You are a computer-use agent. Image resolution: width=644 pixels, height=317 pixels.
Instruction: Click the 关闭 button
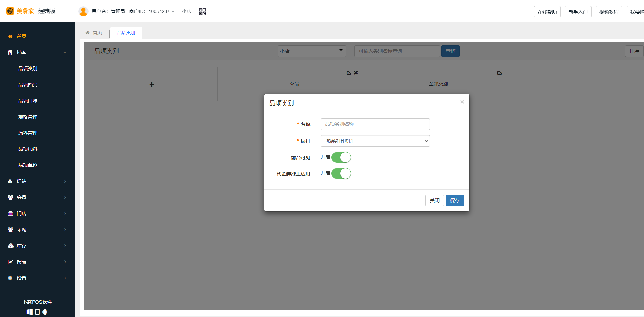pyautogui.click(x=435, y=200)
